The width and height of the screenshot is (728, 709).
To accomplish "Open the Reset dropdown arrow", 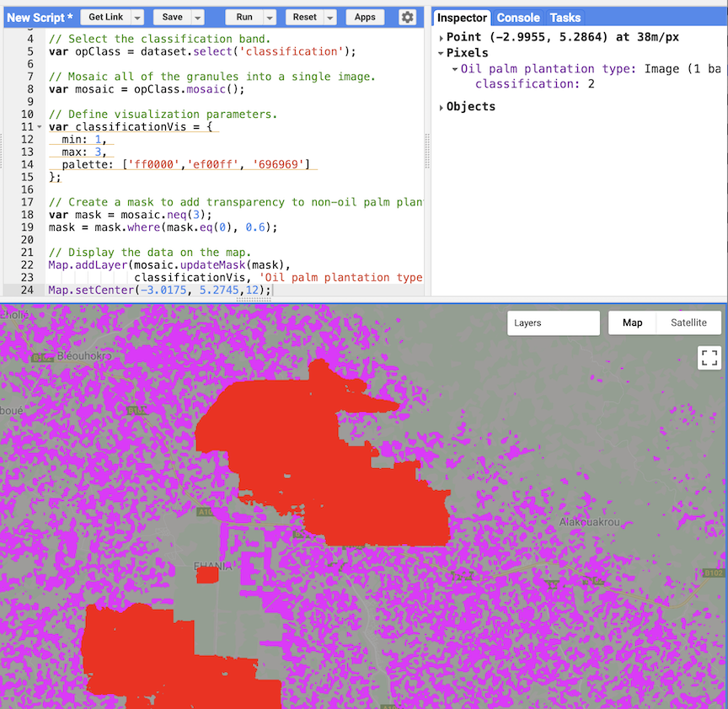I will (x=330, y=18).
